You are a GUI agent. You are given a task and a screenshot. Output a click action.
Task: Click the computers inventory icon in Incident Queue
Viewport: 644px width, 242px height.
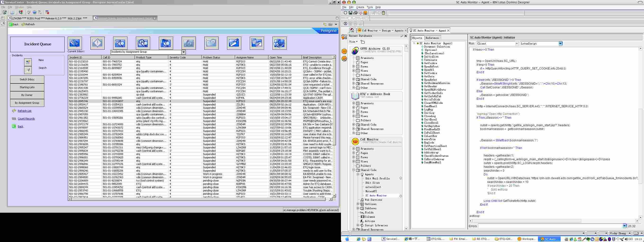click(x=279, y=43)
